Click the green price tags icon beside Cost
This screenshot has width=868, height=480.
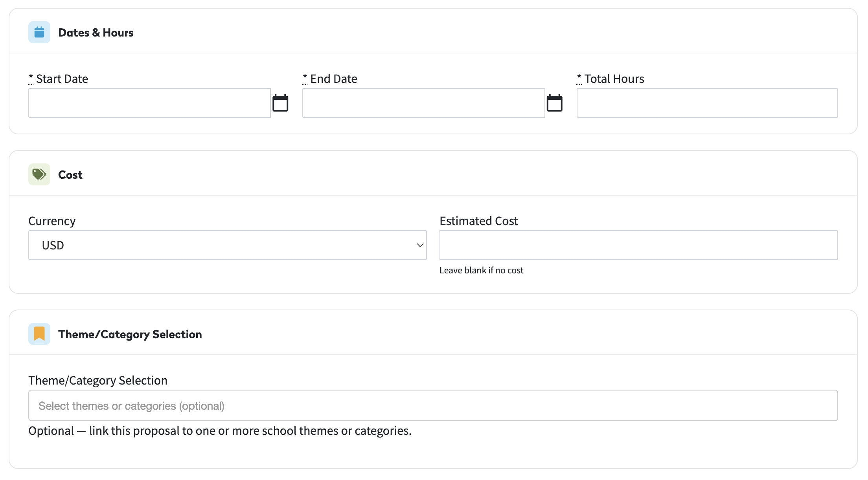pos(39,174)
